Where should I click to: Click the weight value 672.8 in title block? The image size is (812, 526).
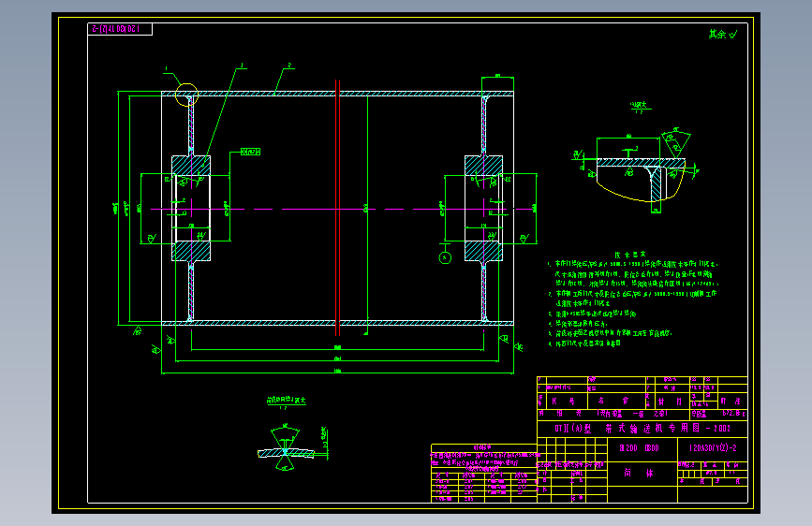click(733, 414)
